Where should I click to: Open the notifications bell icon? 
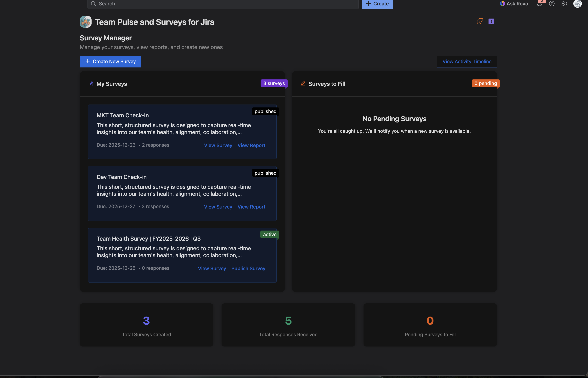click(539, 4)
